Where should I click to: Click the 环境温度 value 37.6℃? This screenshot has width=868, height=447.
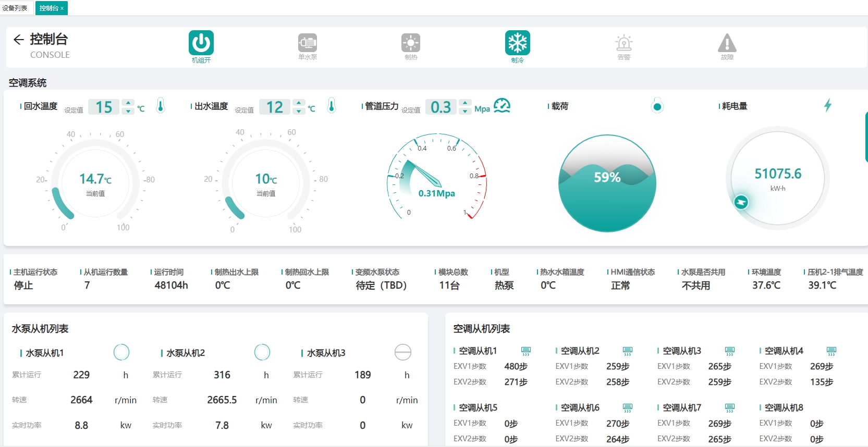[766, 285]
